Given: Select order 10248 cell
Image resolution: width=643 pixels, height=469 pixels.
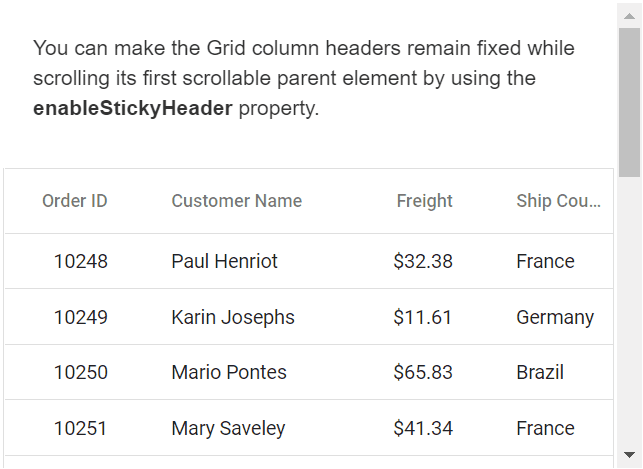Looking at the screenshot, I should click(x=80, y=261).
